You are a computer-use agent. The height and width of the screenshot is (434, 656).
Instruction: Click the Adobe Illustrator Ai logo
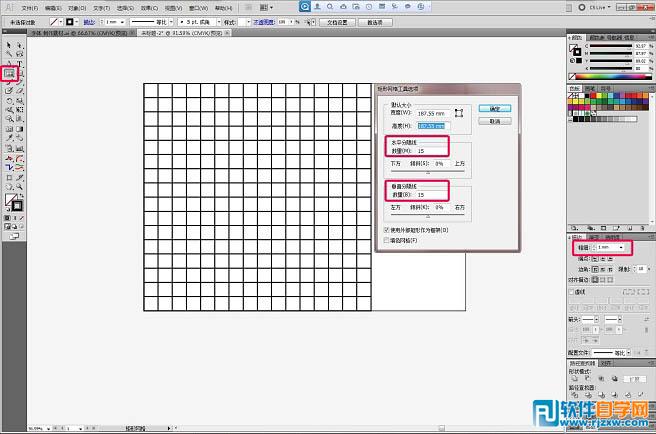click(9, 7)
